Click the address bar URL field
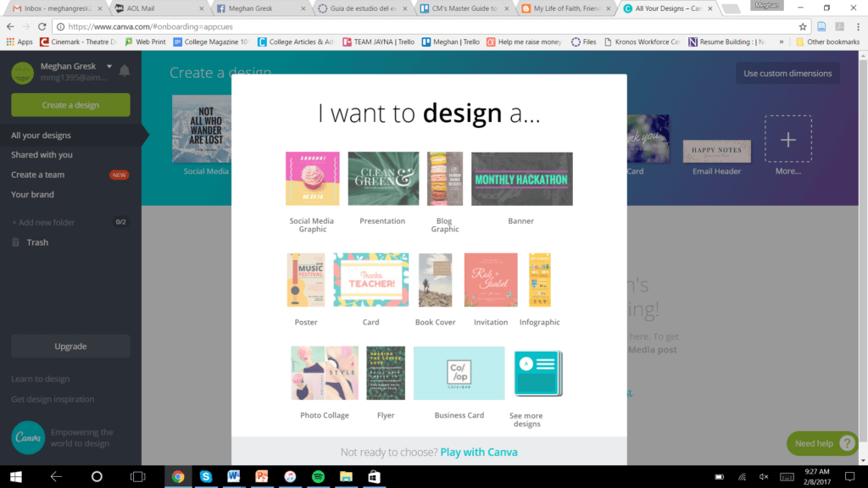868x488 pixels. (x=426, y=26)
